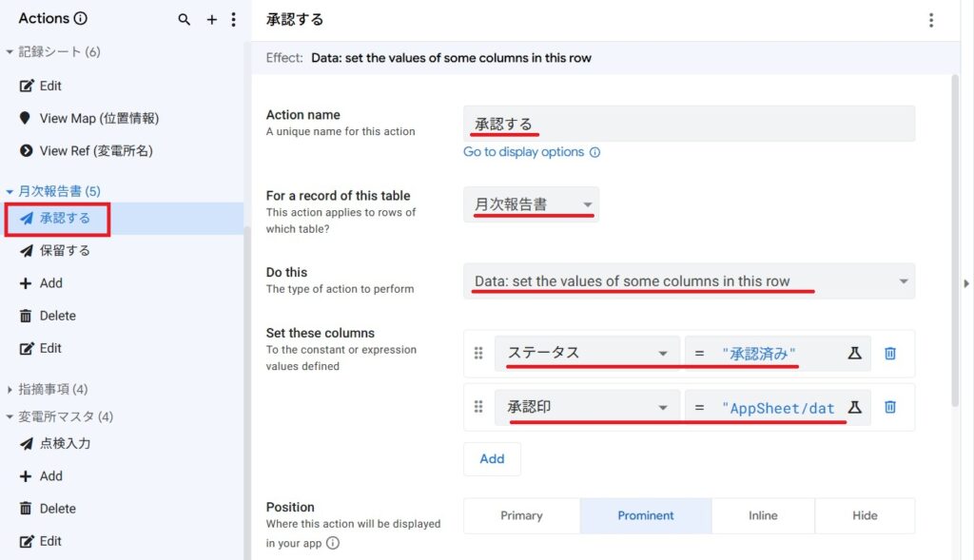Set position to Hide
The height and width of the screenshot is (560, 974).
click(x=865, y=515)
